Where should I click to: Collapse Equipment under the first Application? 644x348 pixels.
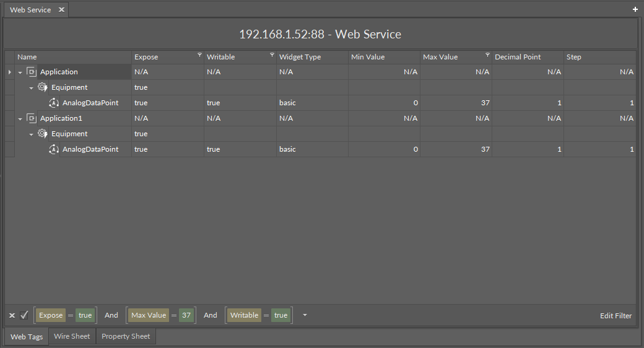[x=32, y=88]
